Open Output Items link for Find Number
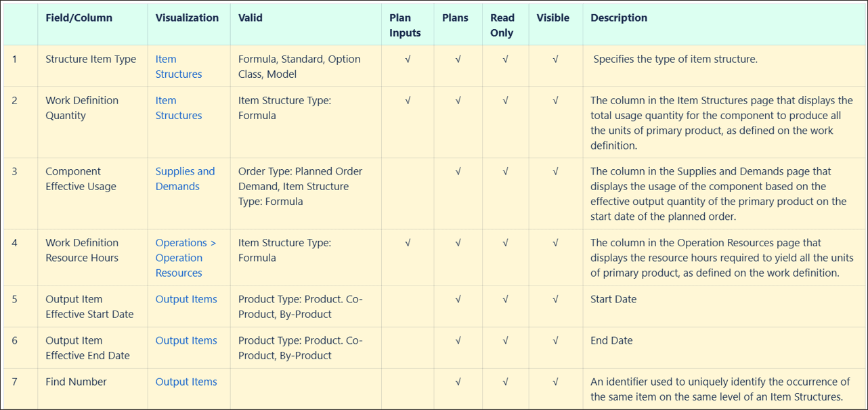This screenshot has height=410, width=868. [x=186, y=382]
